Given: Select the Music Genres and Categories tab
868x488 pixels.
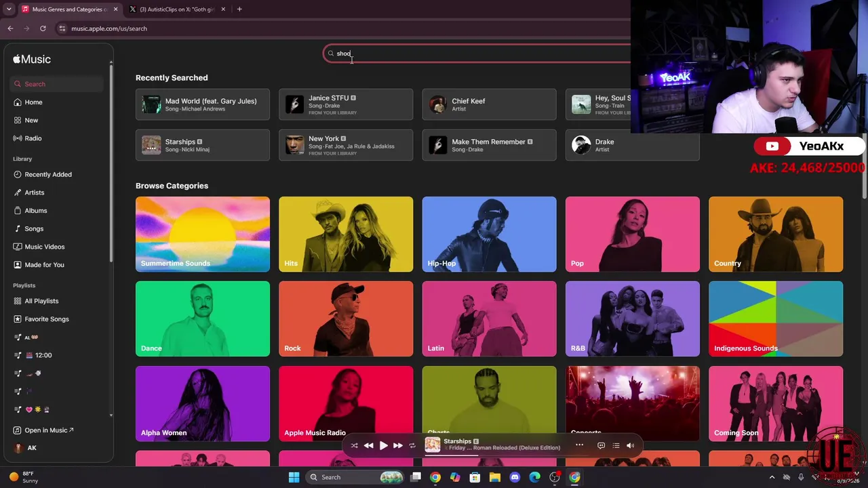Looking at the screenshot, I should [69, 9].
